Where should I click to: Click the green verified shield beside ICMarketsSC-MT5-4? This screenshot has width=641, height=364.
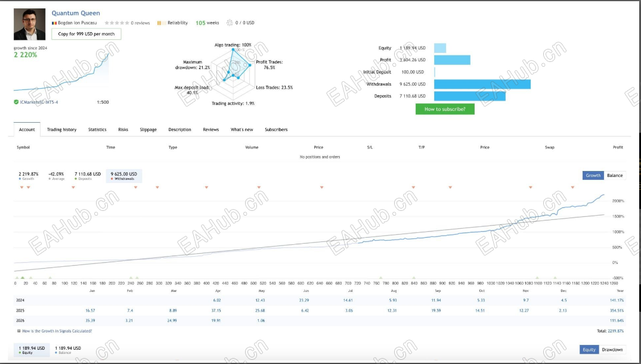pos(16,102)
